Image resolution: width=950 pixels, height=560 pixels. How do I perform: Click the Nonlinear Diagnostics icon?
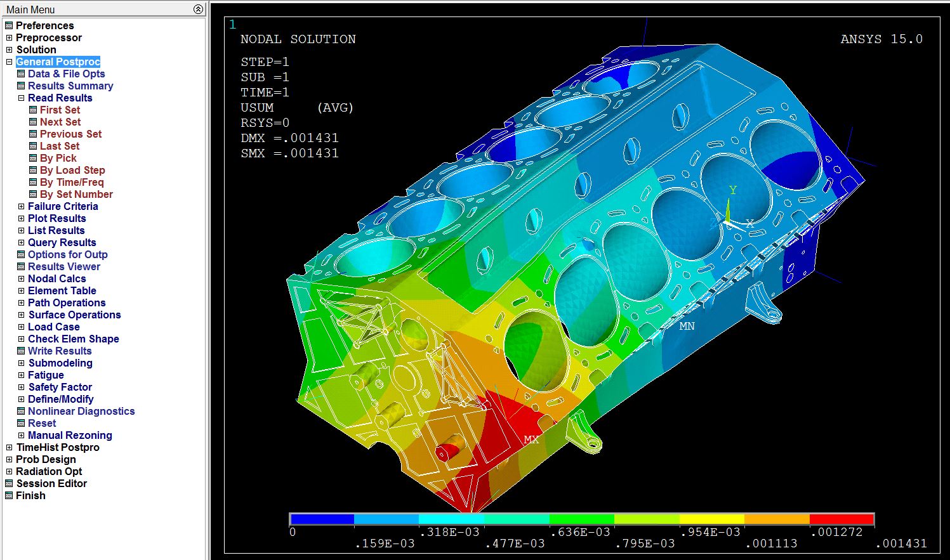pos(21,412)
